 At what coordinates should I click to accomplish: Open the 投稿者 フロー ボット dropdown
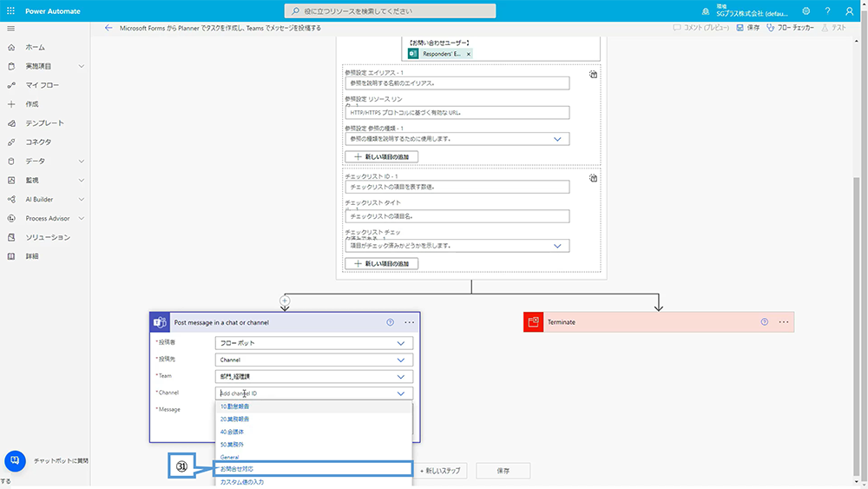pos(314,343)
